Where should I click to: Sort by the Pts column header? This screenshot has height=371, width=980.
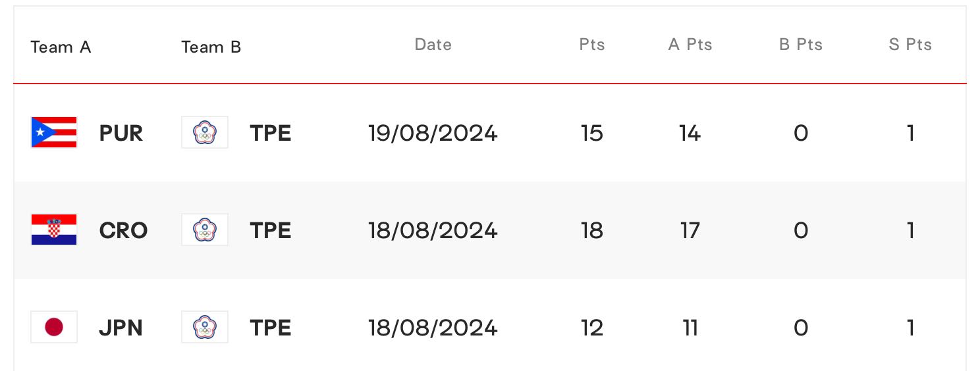click(592, 45)
